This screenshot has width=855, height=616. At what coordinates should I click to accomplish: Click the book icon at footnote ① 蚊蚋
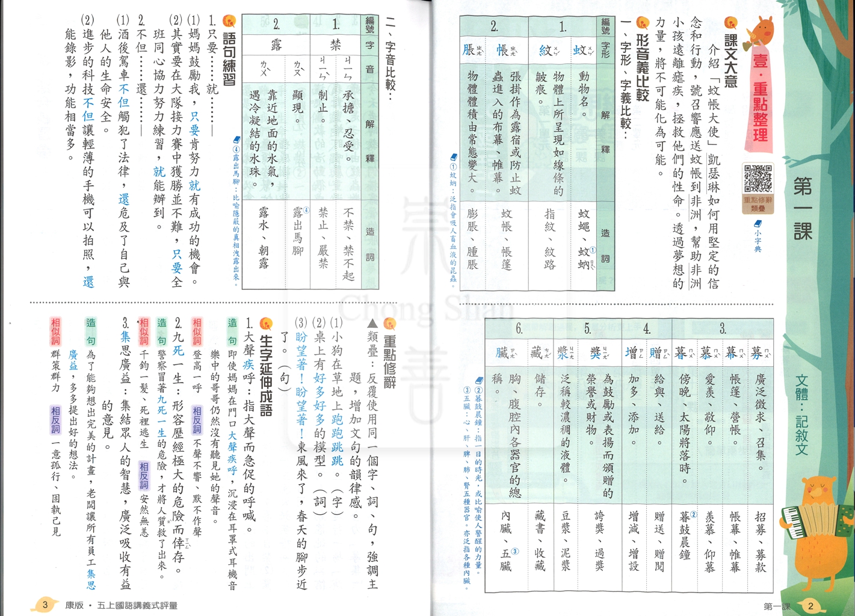coord(453,158)
